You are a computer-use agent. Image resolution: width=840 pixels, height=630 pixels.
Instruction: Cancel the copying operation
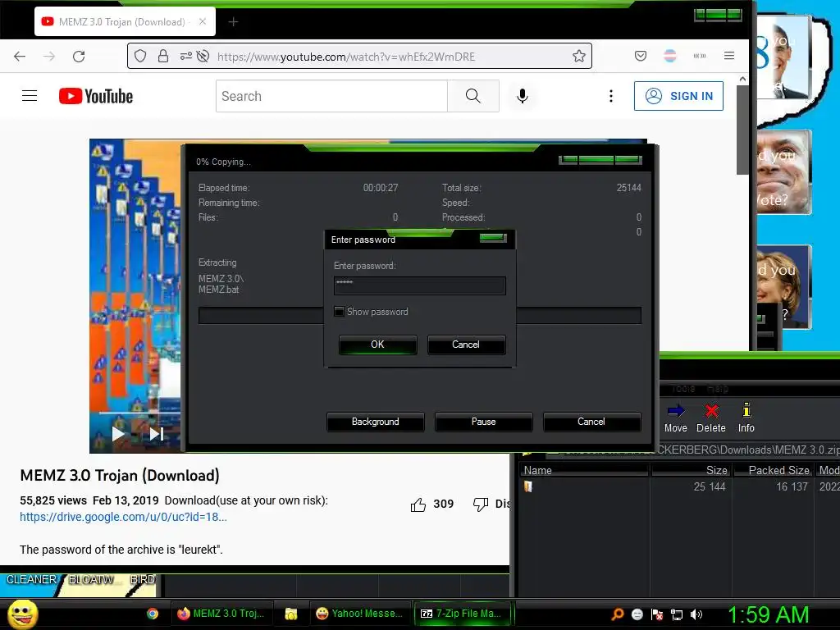591,422
